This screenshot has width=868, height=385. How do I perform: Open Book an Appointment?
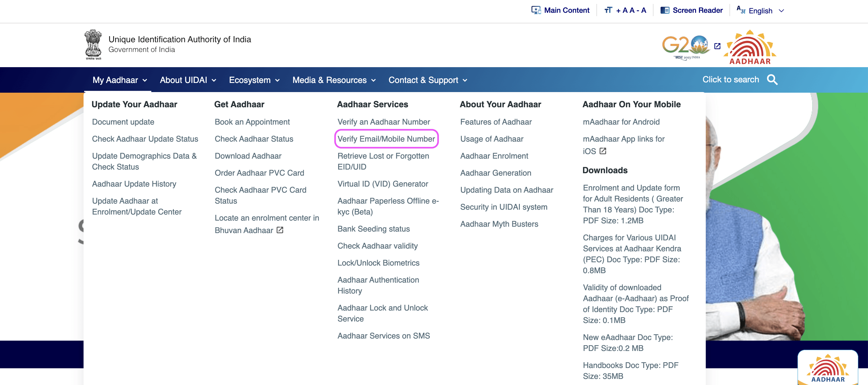point(252,122)
